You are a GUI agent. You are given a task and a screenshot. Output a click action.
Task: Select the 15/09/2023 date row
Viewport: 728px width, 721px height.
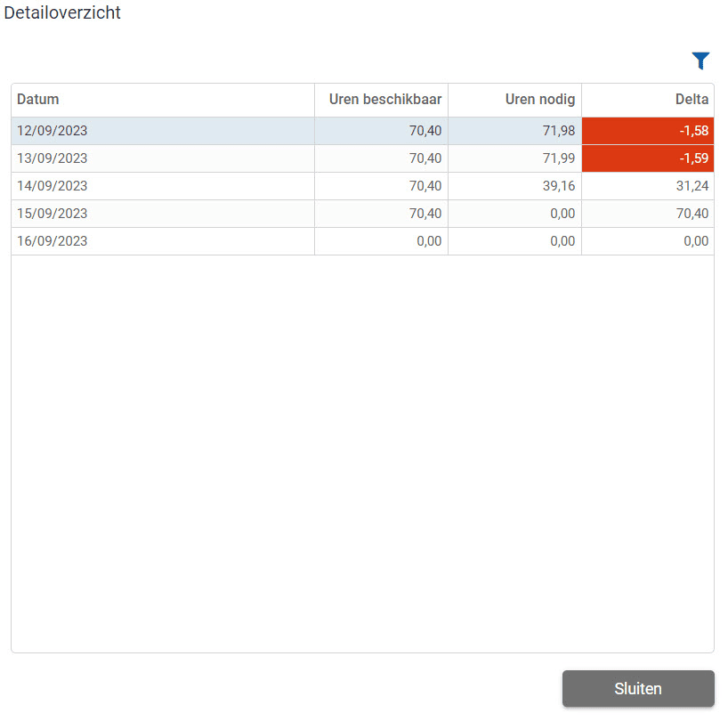[362, 214]
